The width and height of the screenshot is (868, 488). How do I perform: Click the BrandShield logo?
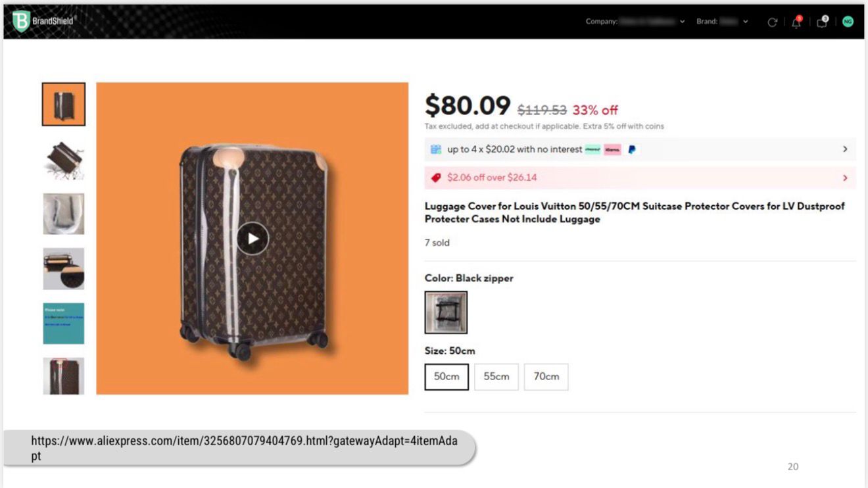pyautogui.click(x=43, y=21)
